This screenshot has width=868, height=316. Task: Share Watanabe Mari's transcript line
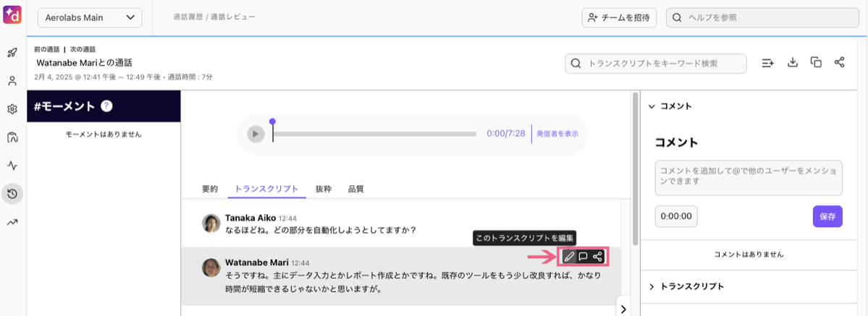click(x=597, y=256)
